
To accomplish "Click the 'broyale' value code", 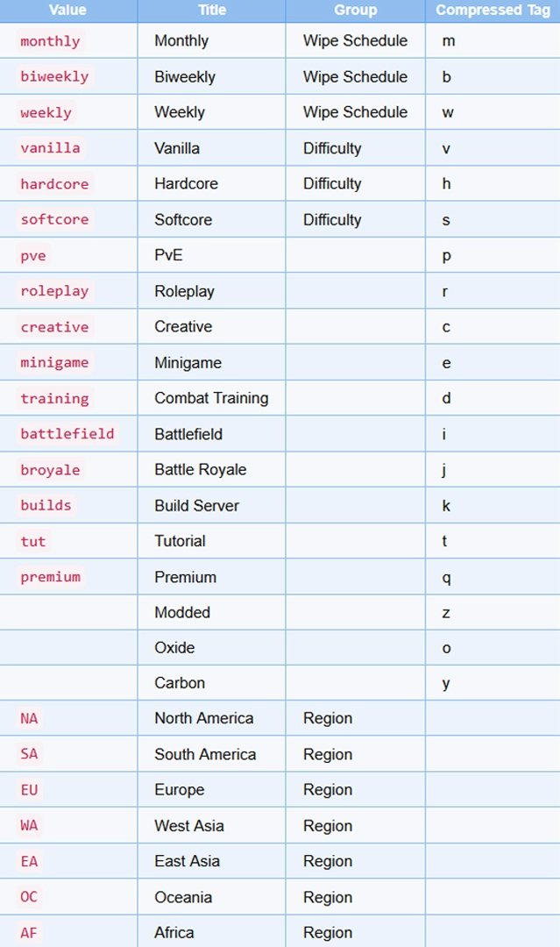I will pyautogui.click(x=50, y=470).
